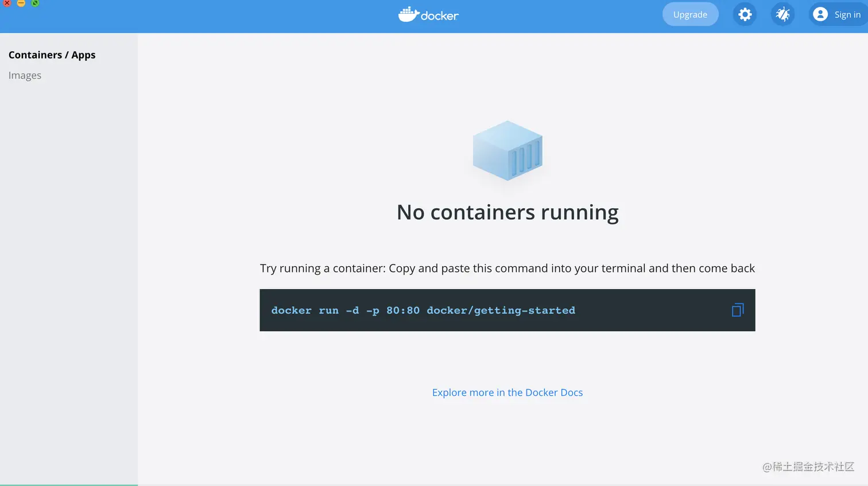Click the docker run command text
Image resolution: width=868 pixels, height=486 pixels.
click(423, 310)
